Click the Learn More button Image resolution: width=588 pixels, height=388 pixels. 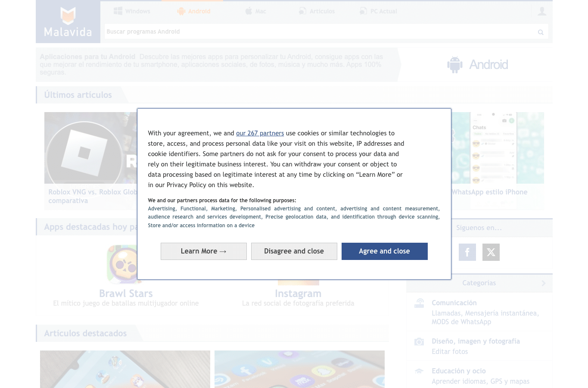204,251
